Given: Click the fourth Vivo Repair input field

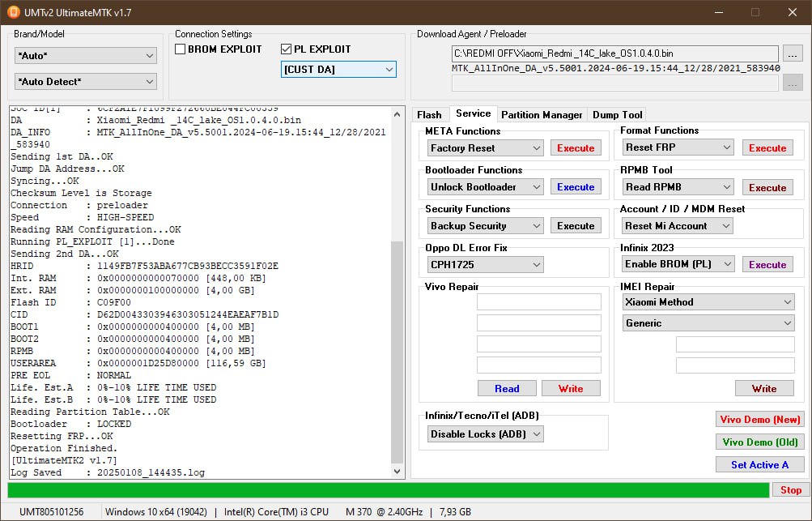Looking at the screenshot, I should (539, 365).
